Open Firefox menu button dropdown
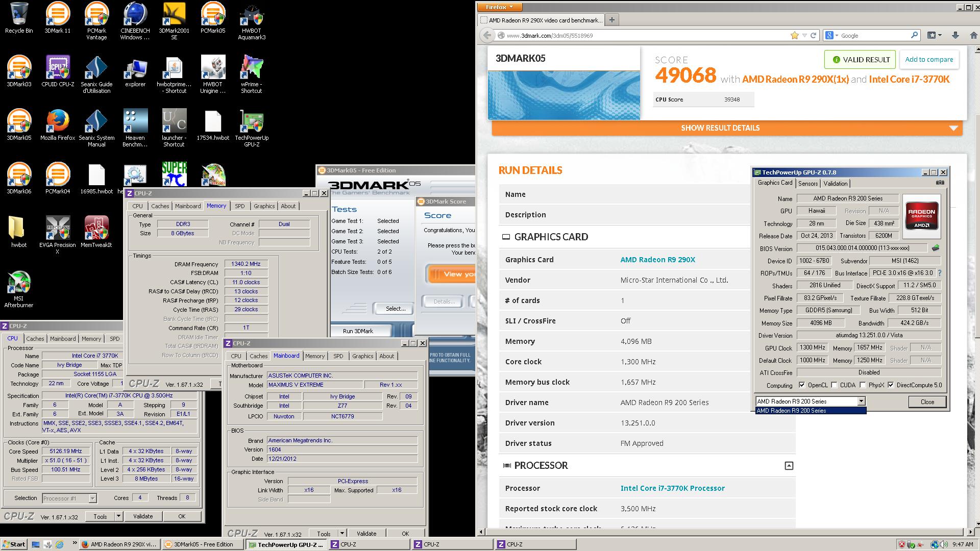The image size is (980, 551). coord(500,7)
